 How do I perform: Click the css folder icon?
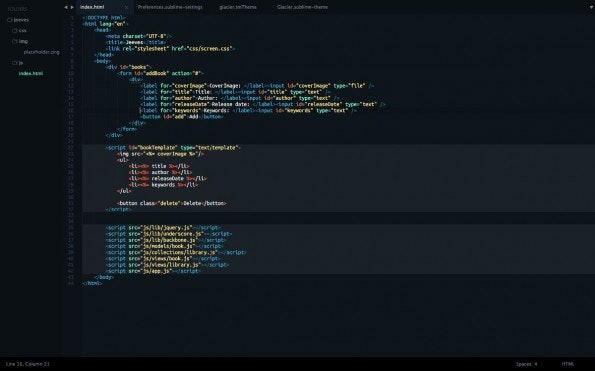15,30
